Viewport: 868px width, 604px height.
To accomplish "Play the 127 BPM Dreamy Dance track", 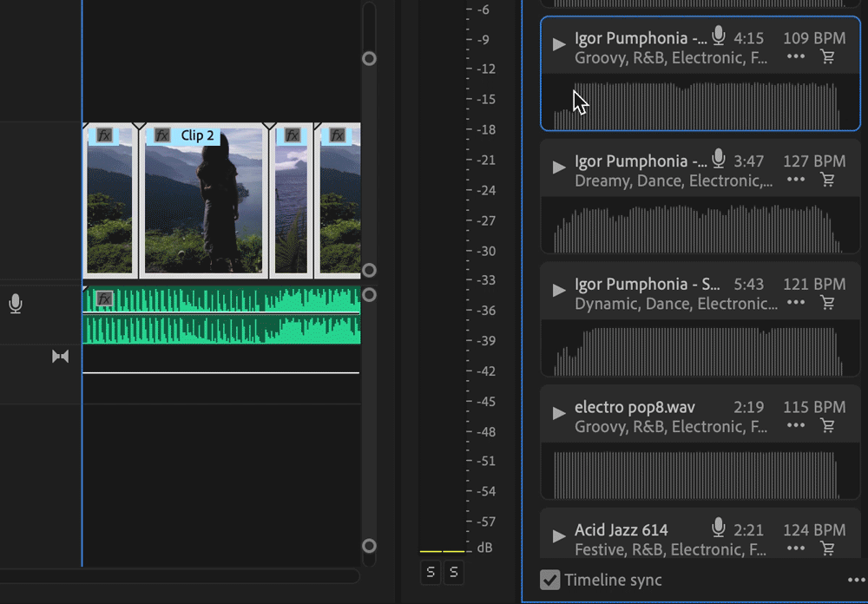I will [x=559, y=167].
